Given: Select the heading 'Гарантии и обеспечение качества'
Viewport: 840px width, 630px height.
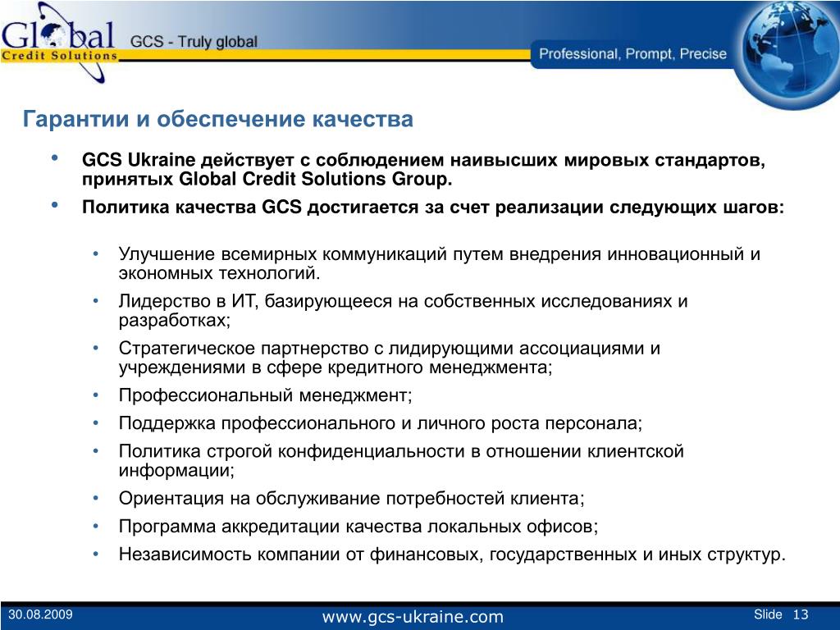Looking at the screenshot, I should coord(217,119).
